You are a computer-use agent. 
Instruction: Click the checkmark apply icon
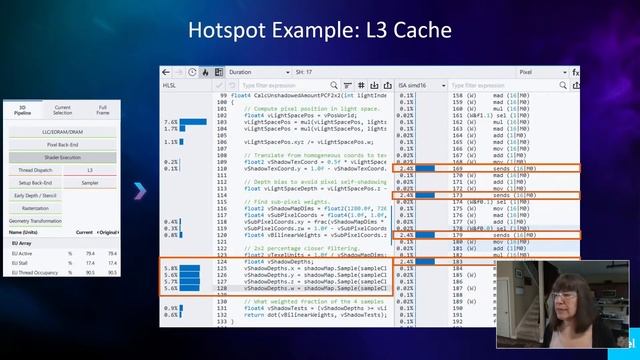point(219,85)
